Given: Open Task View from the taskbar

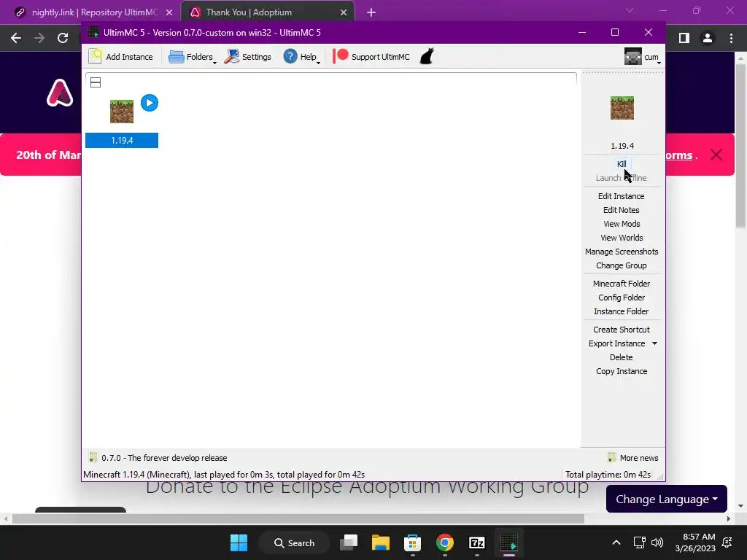Looking at the screenshot, I should coord(349,542).
